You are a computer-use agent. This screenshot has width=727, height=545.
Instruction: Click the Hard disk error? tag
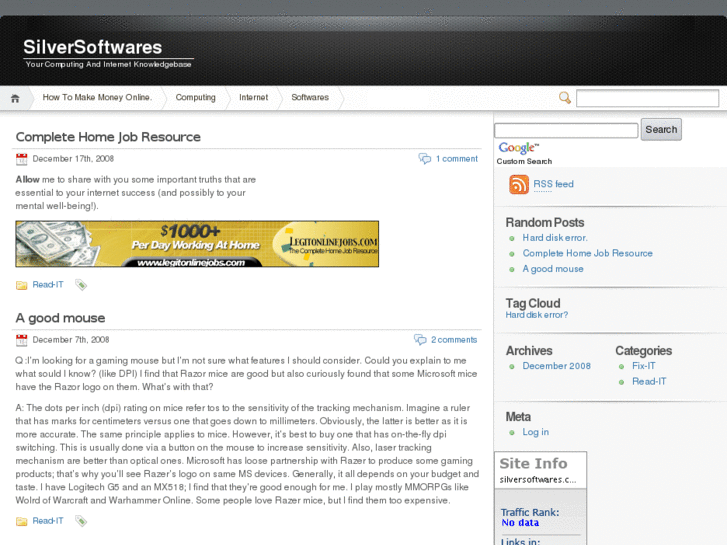pyautogui.click(x=536, y=315)
